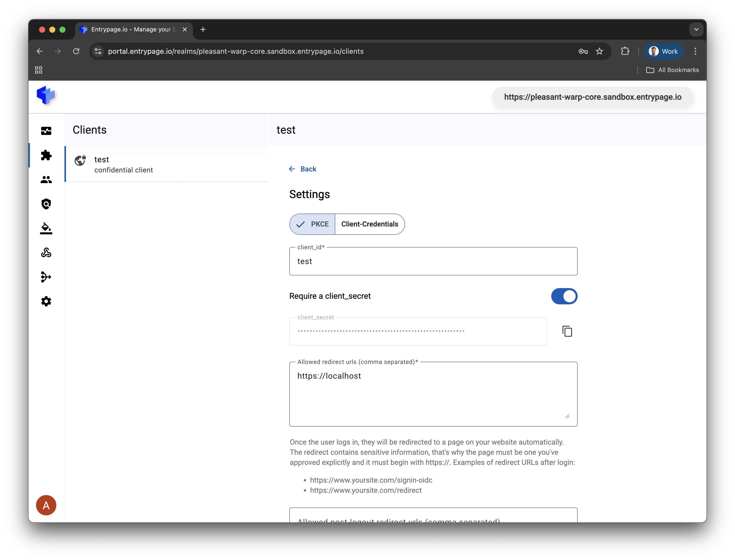735x560 pixels.
Task: Click the browser address bar URL
Action: [236, 51]
